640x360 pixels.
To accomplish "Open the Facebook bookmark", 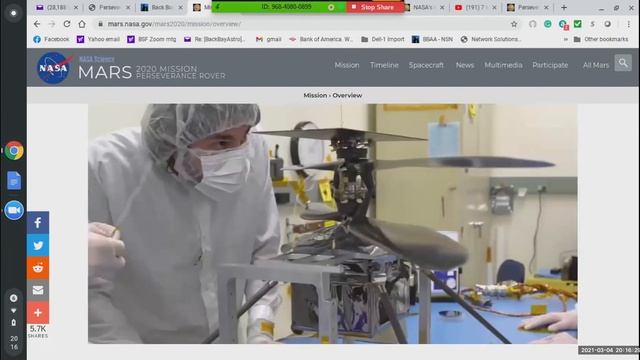I will point(51,39).
